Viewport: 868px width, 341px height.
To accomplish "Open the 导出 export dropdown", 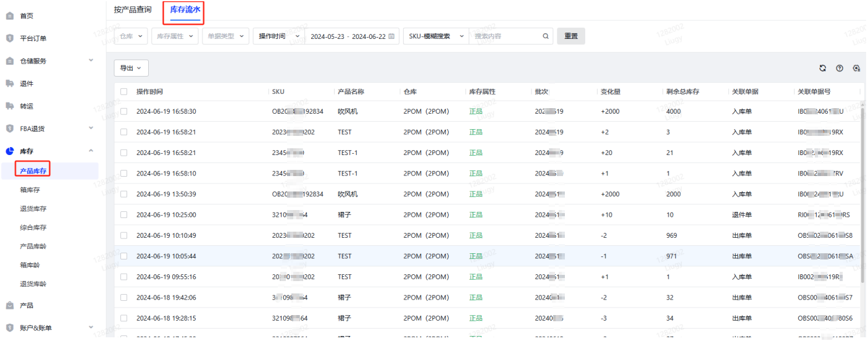I will 131,69.
